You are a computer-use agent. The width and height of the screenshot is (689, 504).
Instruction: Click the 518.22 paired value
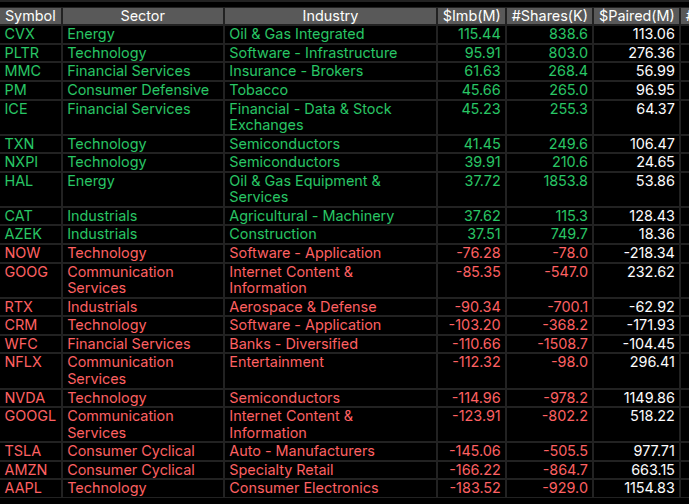[x=653, y=416]
